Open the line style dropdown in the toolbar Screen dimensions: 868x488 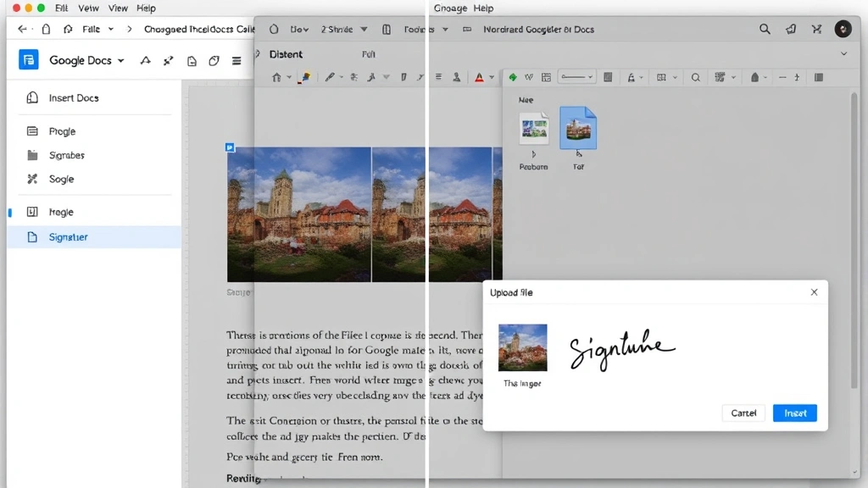click(x=576, y=77)
